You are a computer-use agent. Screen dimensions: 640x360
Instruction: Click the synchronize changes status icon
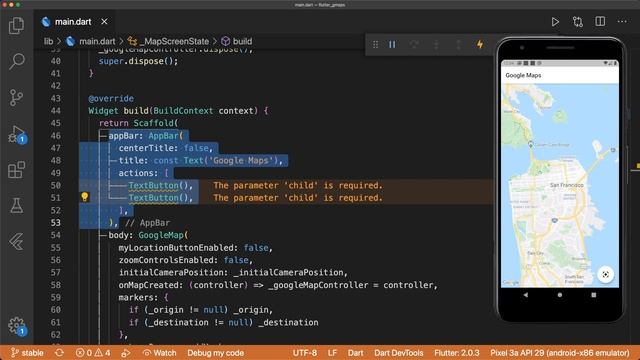coord(60,353)
